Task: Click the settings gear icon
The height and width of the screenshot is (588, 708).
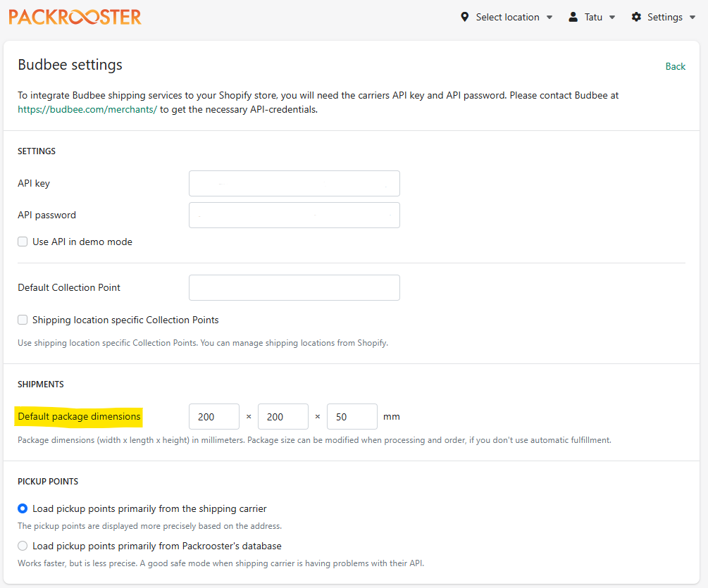Action: click(636, 17)
